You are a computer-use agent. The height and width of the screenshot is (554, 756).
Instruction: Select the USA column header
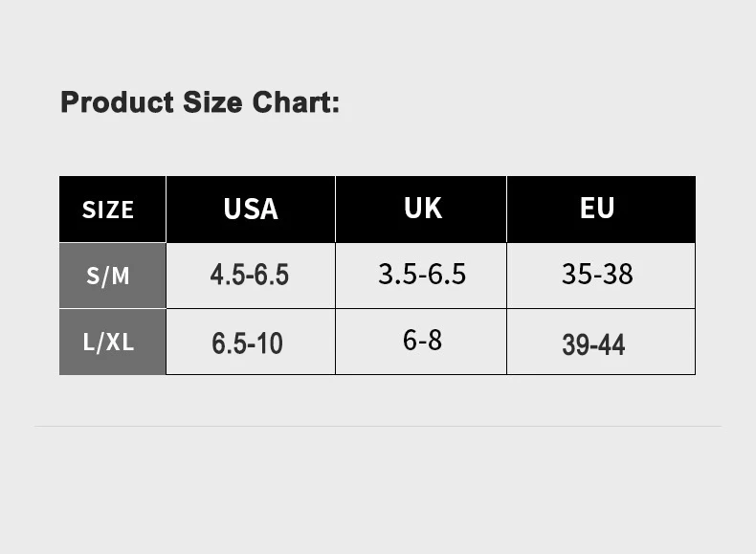(x=251, y=209)
